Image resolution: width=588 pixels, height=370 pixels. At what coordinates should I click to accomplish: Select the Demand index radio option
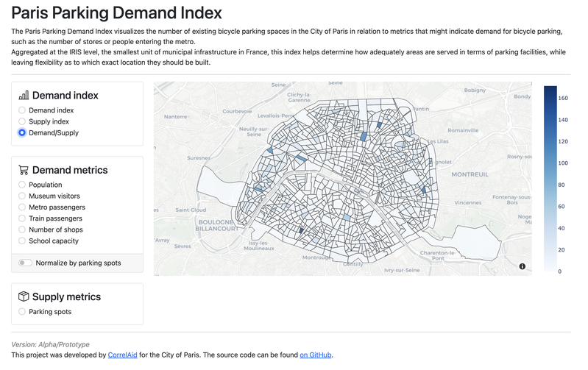22,110
